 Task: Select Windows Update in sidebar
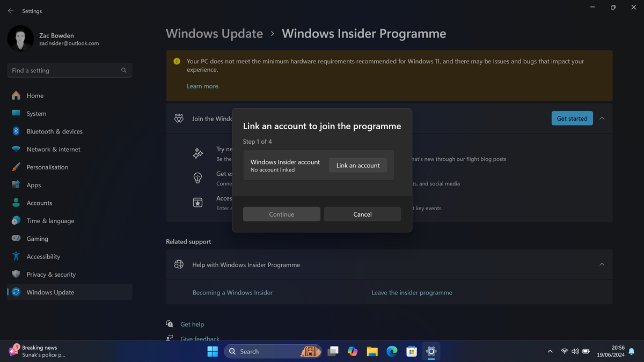70,292
